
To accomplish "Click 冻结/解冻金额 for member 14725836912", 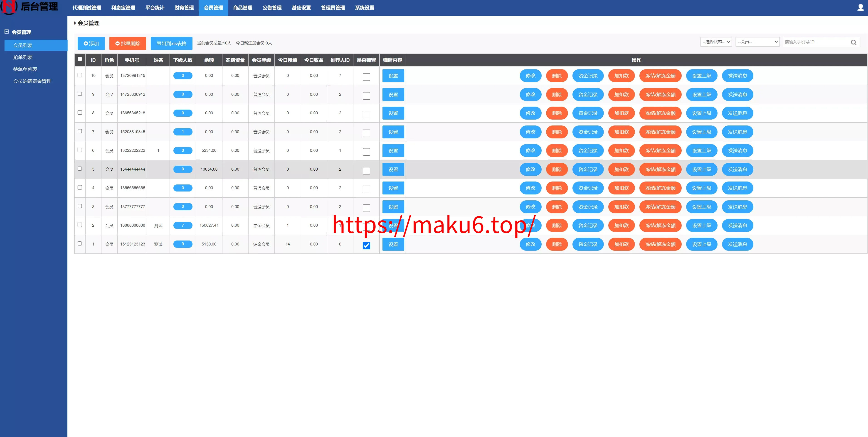I will tap(660, 95).
